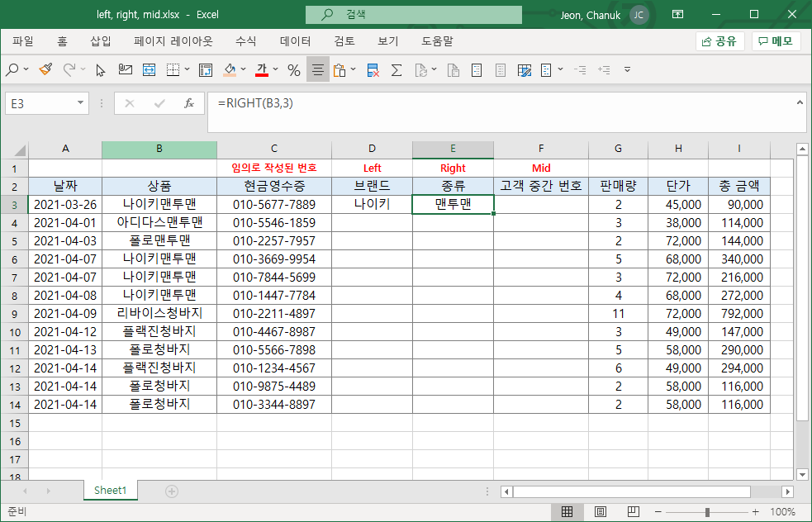Click the redo arrow icon
This screenshot has height=522, width=812.
coord(69,70)
